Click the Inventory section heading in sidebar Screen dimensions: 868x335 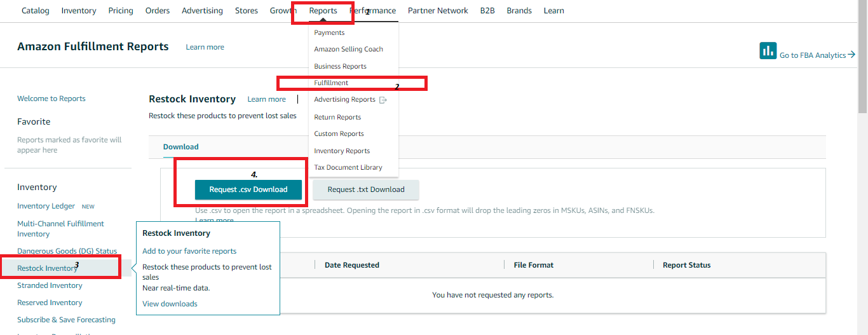click(x=37, y=187)
